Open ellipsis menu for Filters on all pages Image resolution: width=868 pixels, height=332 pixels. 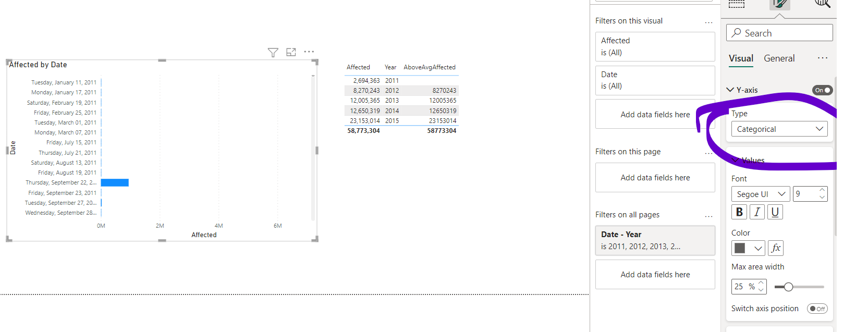pos(708,216)
